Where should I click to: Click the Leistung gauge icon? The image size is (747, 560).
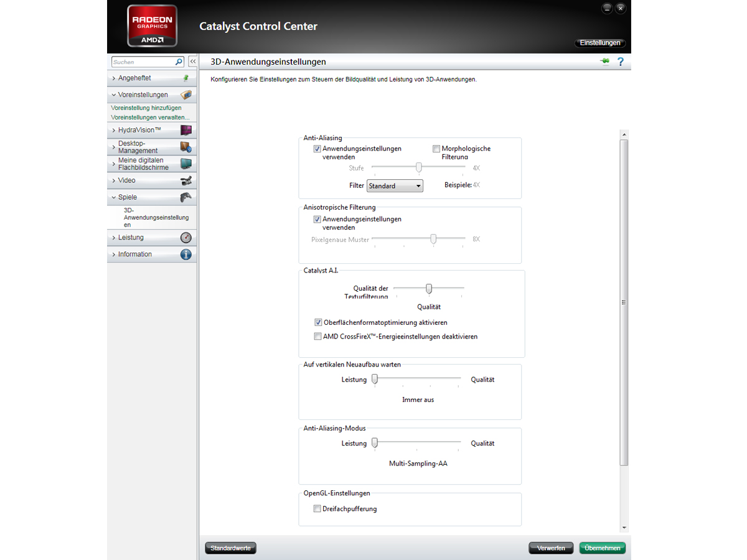coord(186,238)
